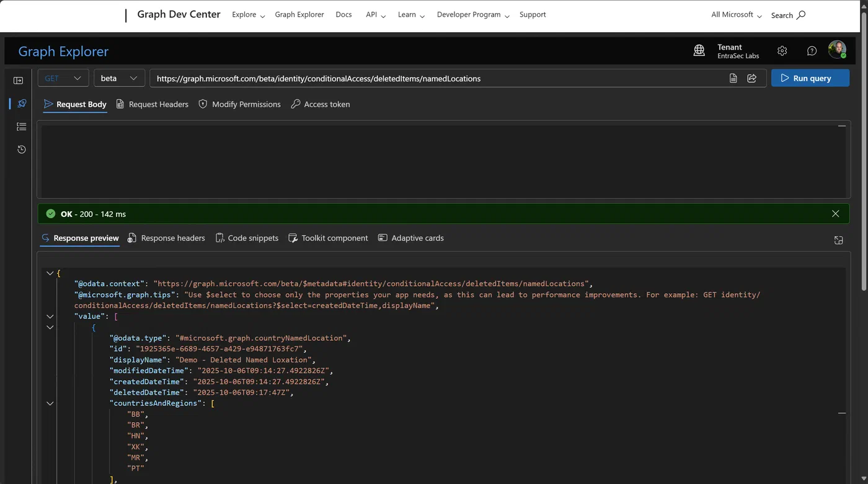
Task: Open the sample queries rocket icon
Action: (x=22, y=103)
